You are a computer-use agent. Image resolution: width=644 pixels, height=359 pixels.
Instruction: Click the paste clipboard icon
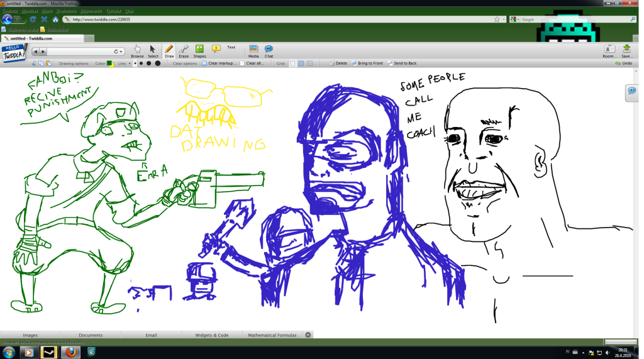click(x=48, y=64)
